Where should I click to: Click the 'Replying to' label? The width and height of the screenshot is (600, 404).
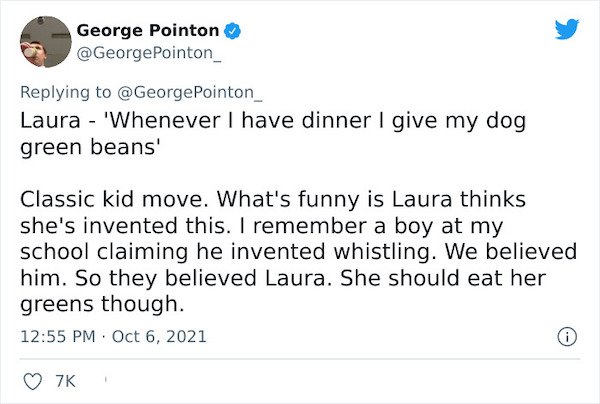click(65, 92)
